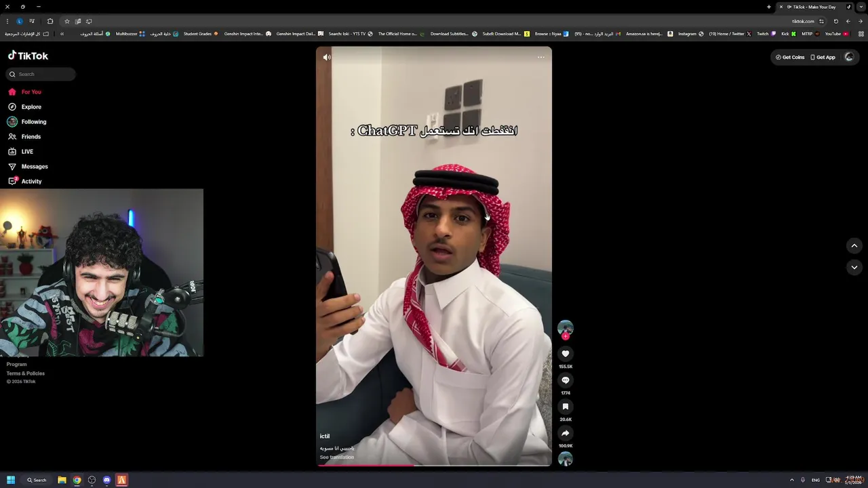Viewport: 868px width, 488px height.
Task: Click the Get Coins button
Action: coord(790,57)
